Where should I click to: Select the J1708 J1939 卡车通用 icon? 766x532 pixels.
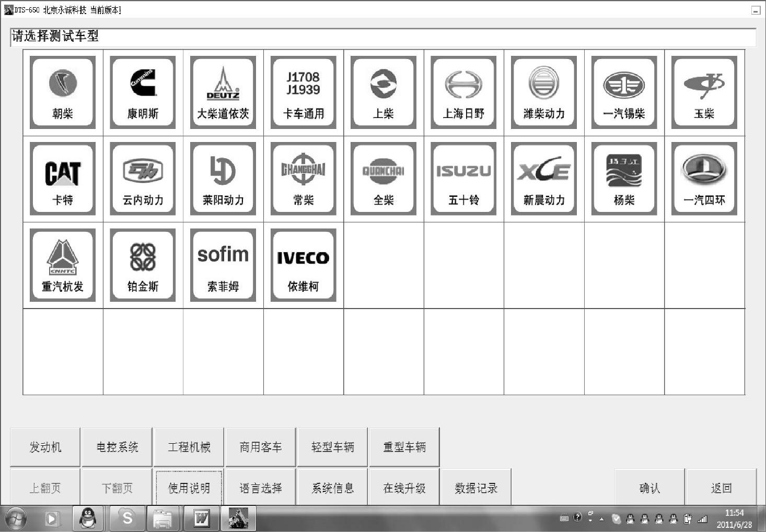coord(303,92)
